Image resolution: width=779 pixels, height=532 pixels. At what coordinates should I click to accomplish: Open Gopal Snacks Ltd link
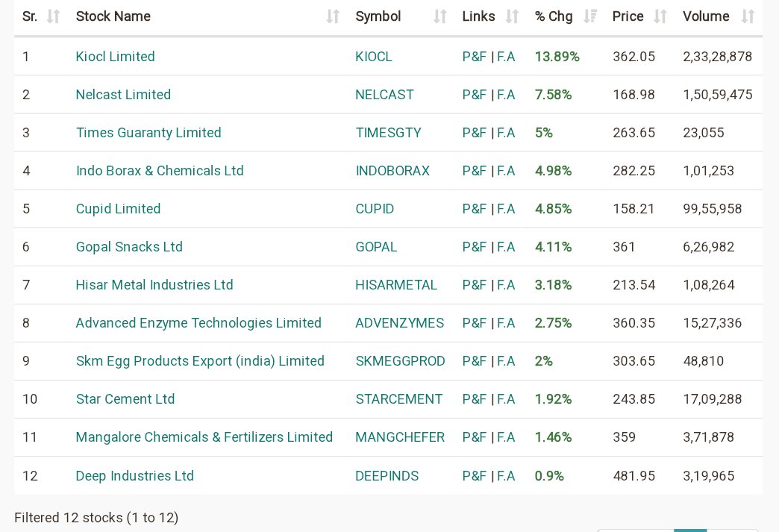129,247
